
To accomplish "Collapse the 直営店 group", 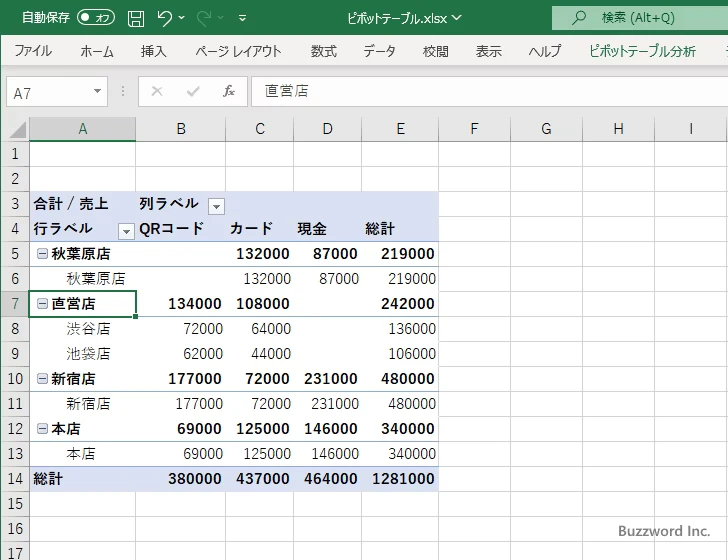I will point(42,304).
